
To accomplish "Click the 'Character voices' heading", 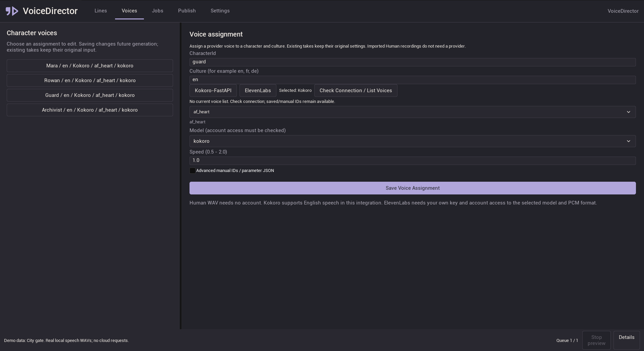I will 32,33.
